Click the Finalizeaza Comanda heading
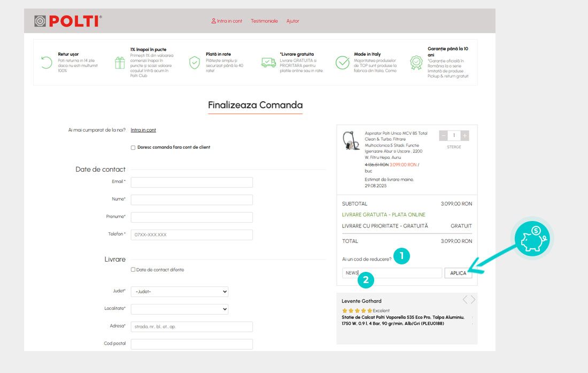 pos(256,105)
